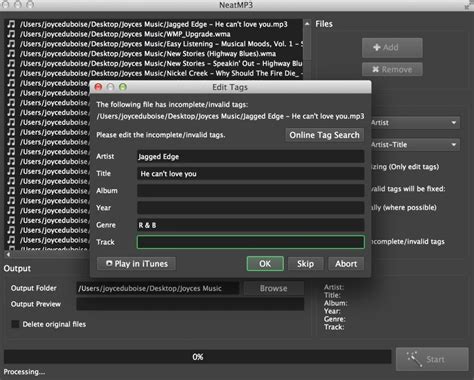Click the Start button with wand icon
The image size is (474, 380).
(432, 359)
